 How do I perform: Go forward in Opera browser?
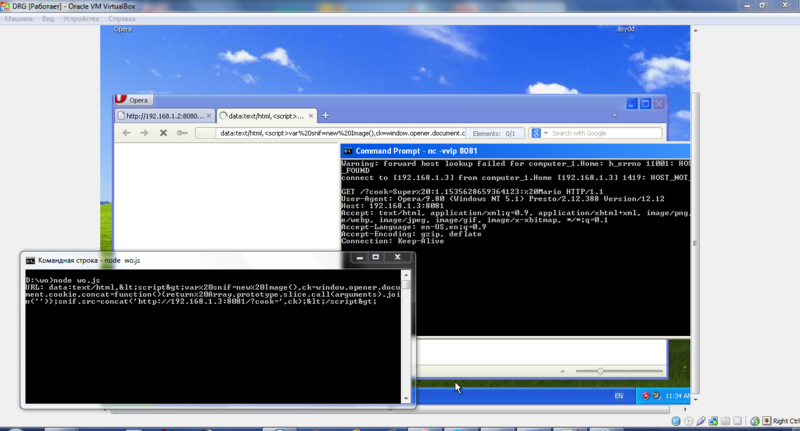pyautogui.click(x=144, y=133)
